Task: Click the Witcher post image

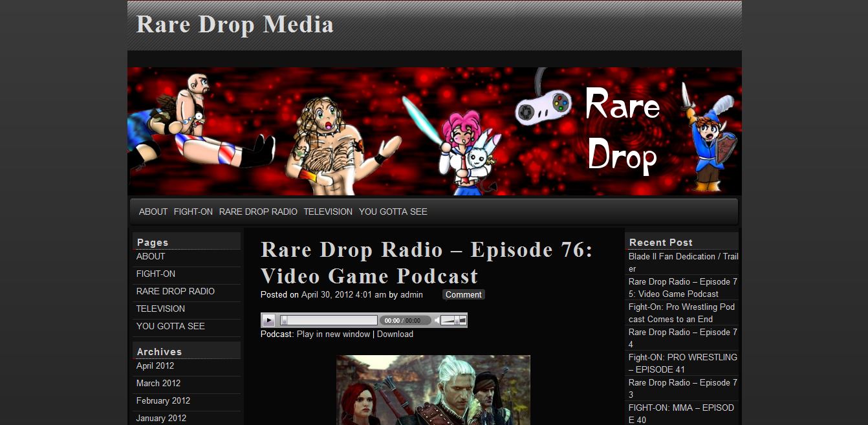Action: click(x=433, y=390)
